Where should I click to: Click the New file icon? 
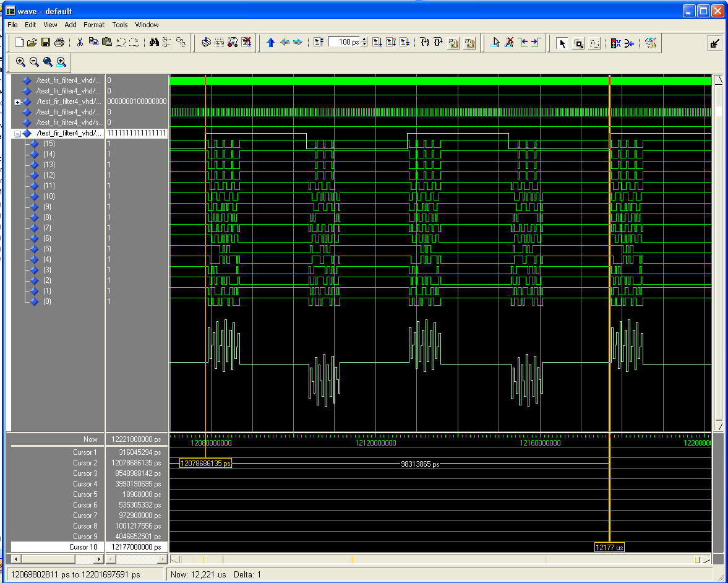(19, 43)
